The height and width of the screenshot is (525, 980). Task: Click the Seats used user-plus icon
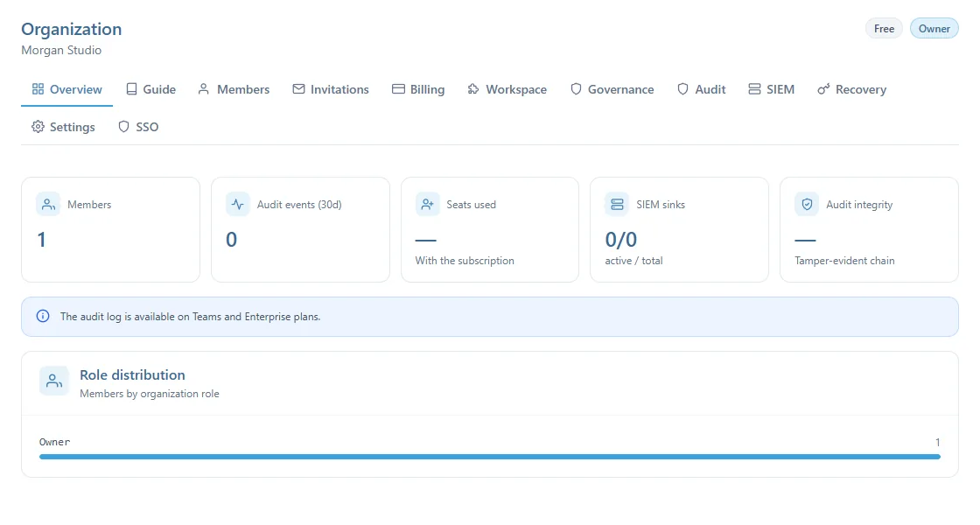[428, 204]
